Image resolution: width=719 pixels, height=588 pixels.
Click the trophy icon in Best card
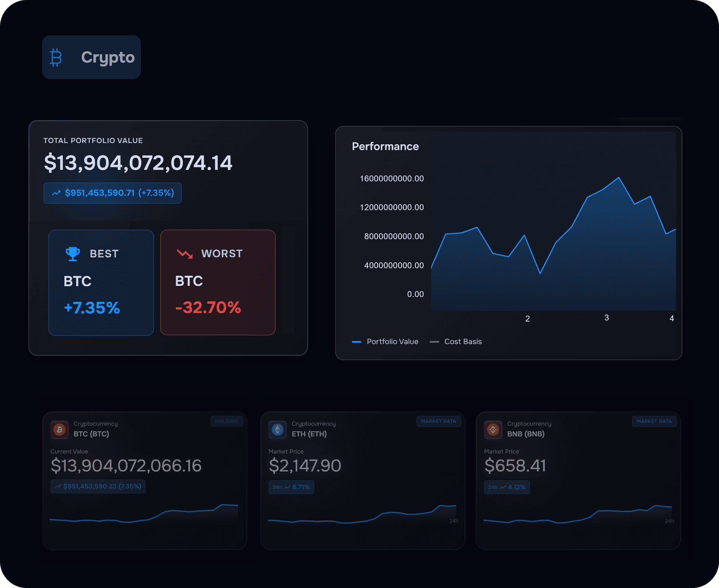coord(73,254)
